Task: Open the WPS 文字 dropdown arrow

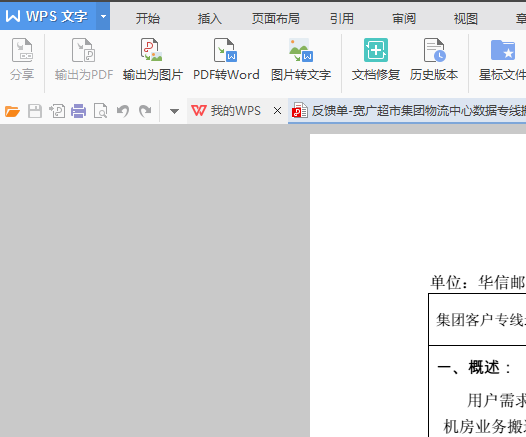Action: tap(103, 16)
